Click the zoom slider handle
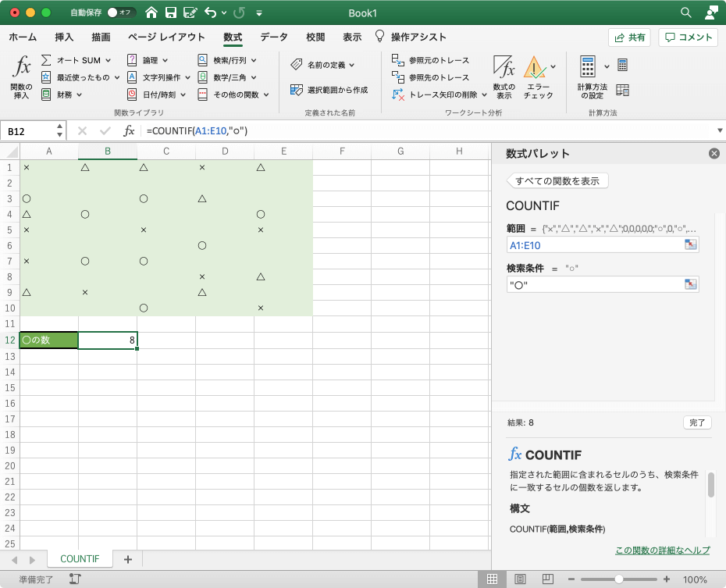 pos(618,579)
